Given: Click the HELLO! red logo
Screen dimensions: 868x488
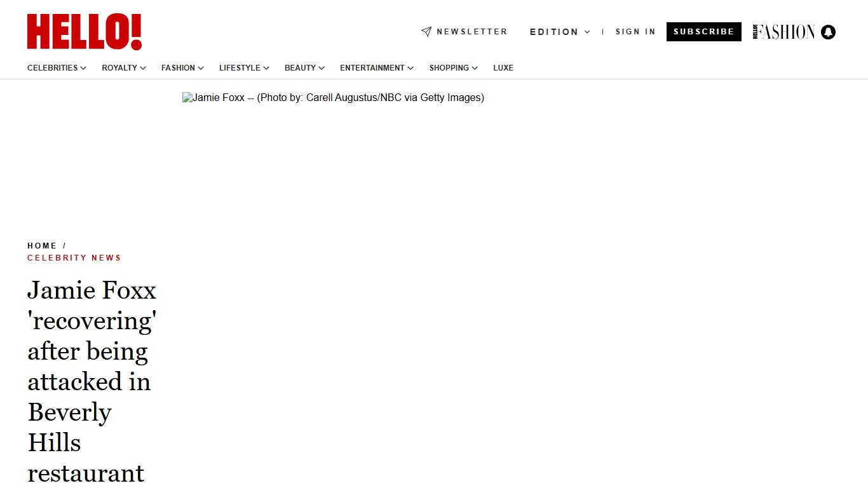Looking at the screenshot, I should [84, 32].
